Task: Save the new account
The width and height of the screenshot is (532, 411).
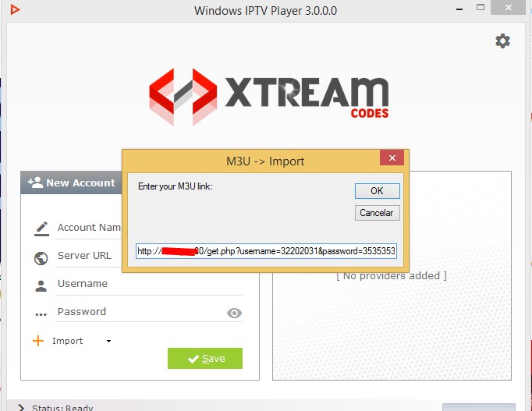Action: (x=205, y=359)
